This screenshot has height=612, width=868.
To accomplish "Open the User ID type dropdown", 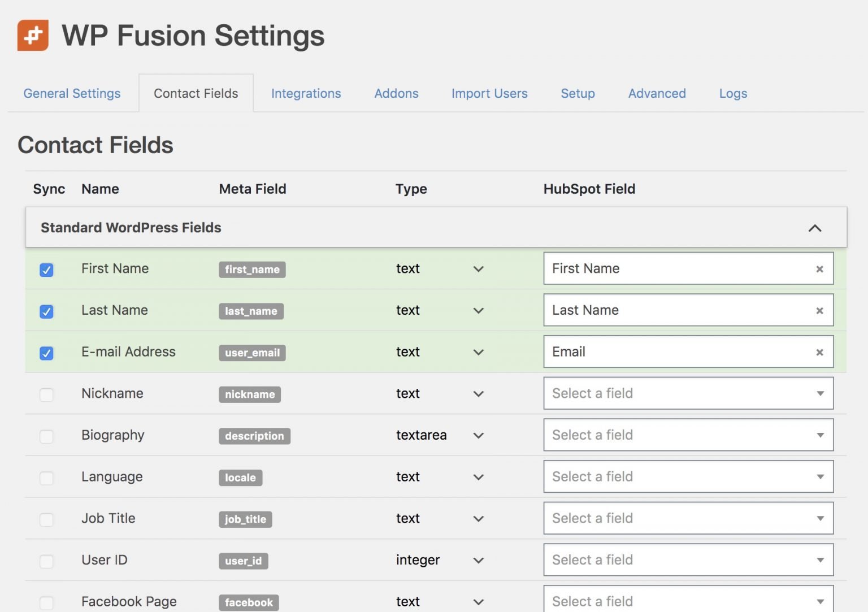I will click(478, 561).
